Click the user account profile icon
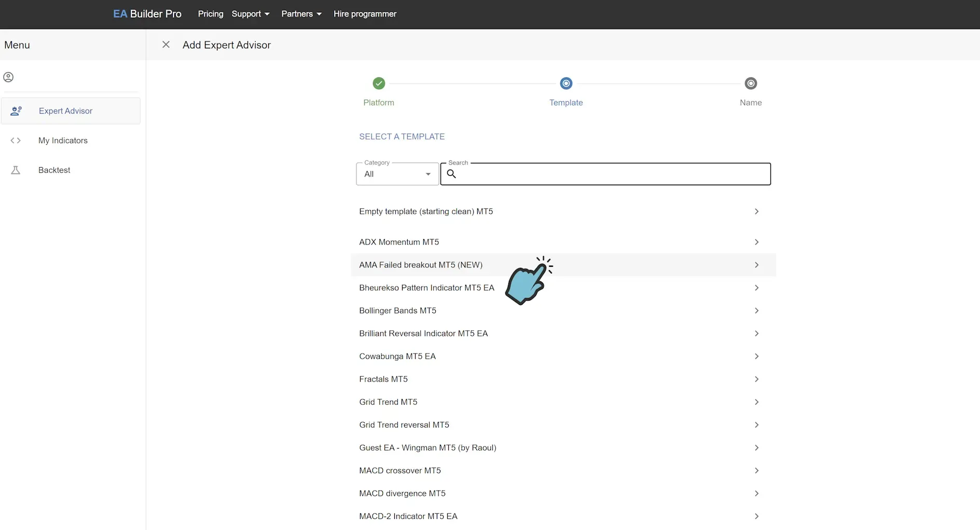 (x=8, y=77)
